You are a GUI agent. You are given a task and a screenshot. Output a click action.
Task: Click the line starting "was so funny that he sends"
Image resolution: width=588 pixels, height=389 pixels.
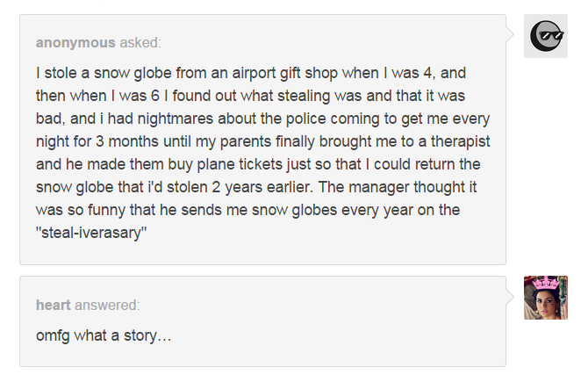pos(249,210)
